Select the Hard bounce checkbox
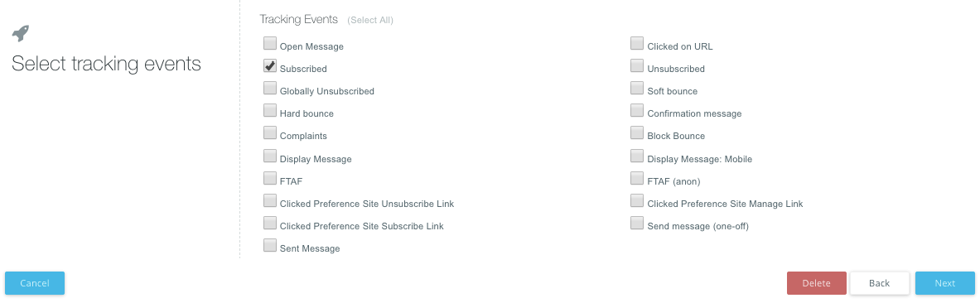Screen dimensions: 980x303 (269, 111)
